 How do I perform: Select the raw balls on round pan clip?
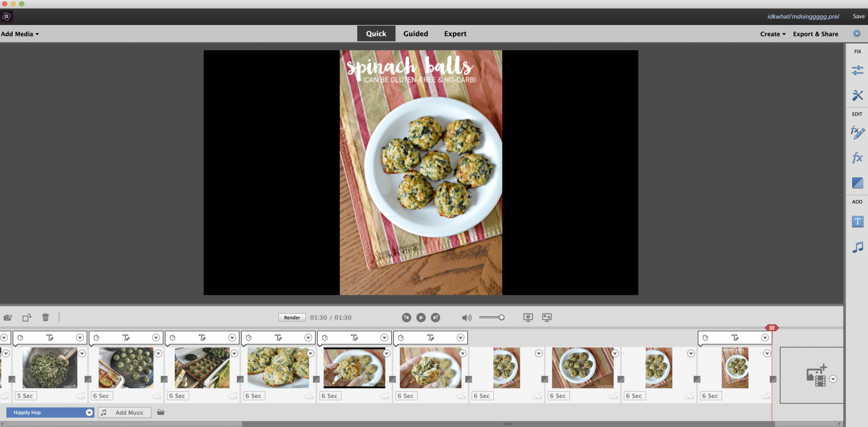(x=126, y=368)
